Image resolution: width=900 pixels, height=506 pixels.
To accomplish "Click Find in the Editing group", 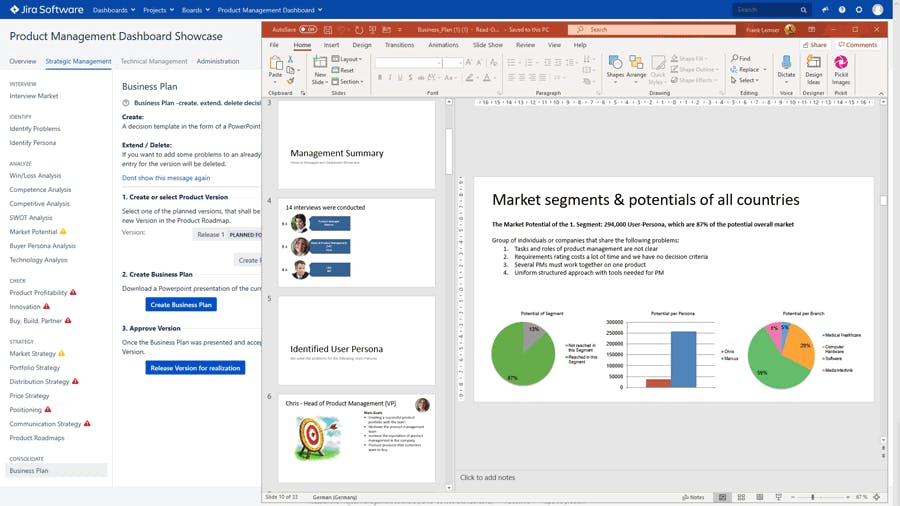I will (x=741, y=59).
